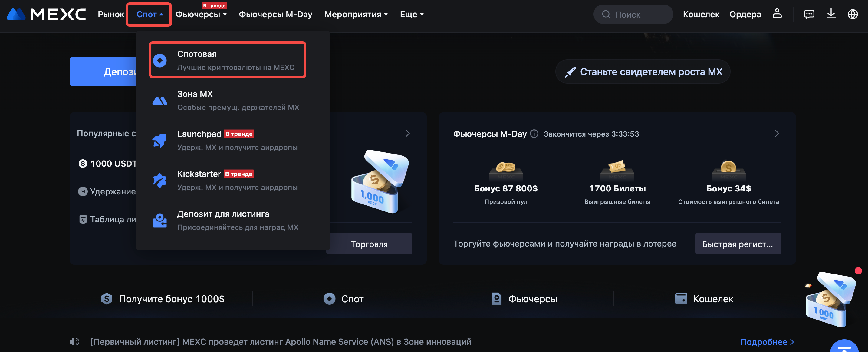This screenshot has height=352, width=868.
Task: Select Депозит для листинга menu entry
Action: 232,220
